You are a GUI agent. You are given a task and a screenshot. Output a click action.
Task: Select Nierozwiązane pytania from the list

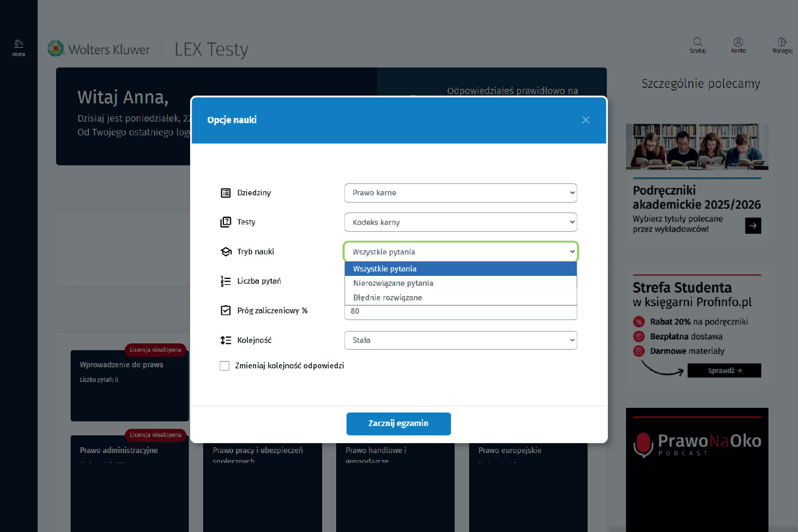393,283
